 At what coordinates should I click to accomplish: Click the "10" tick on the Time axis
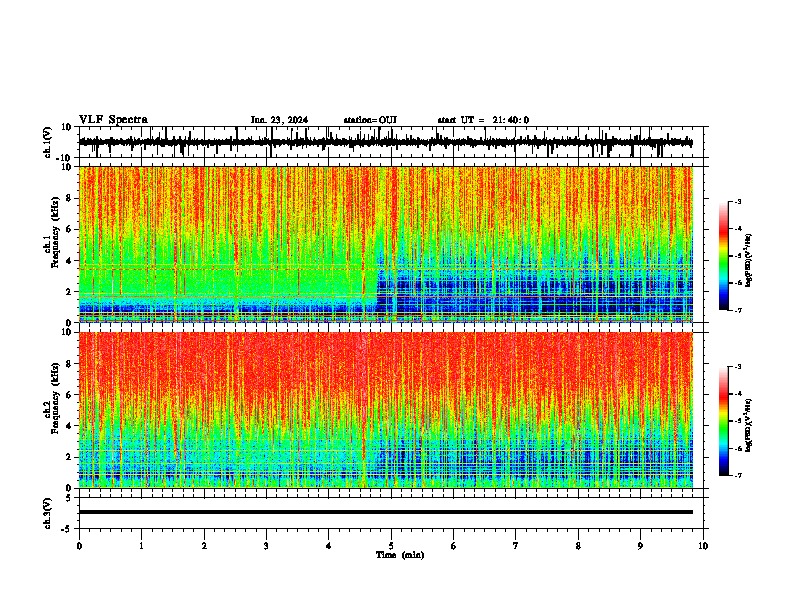click(x=703, y=546)
